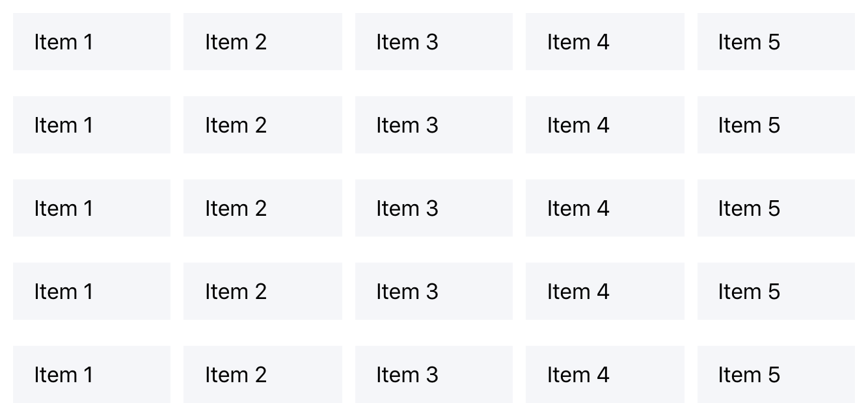
Task: Click Item 5 in the first row
Action: [776, 42]
